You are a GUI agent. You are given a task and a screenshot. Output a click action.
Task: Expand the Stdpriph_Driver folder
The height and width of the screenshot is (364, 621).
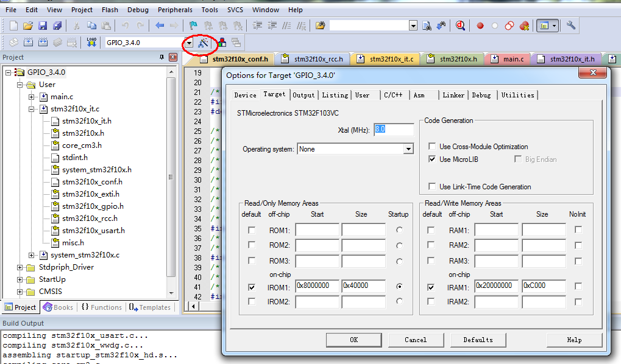click(x=20, y=267)
